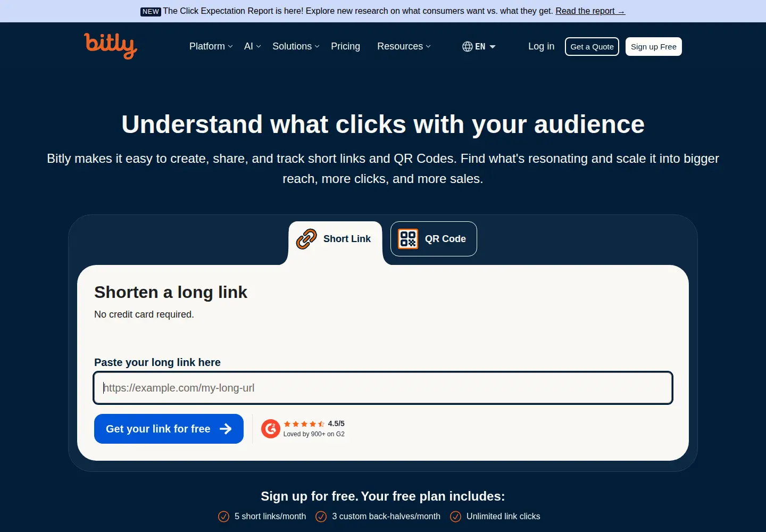766x532 pixels.
Task: Click the 4.5/5 rating text
Action: tap(336, 423)
